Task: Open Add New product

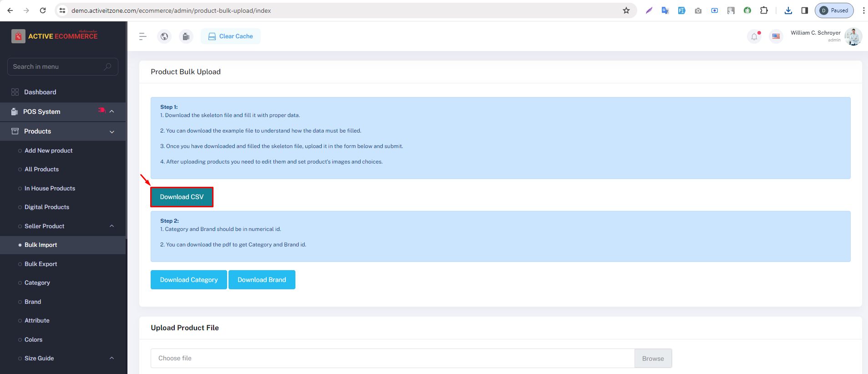Action: (49, 150)
